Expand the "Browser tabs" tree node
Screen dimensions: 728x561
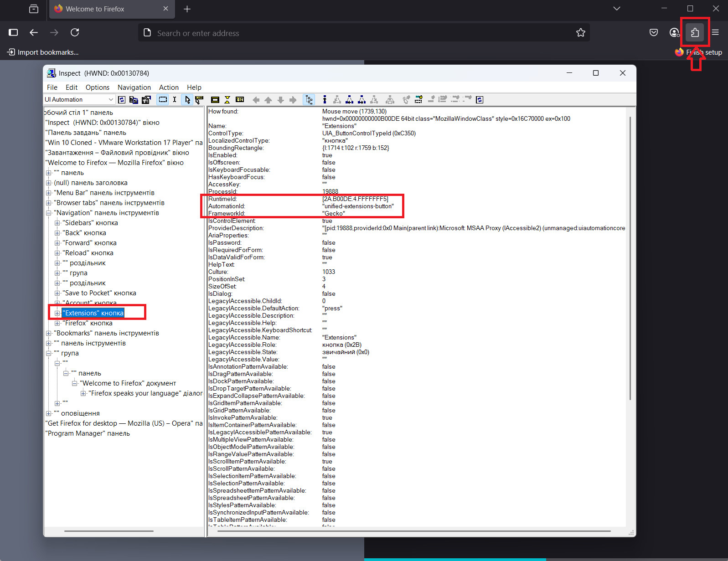click(49, 203)
